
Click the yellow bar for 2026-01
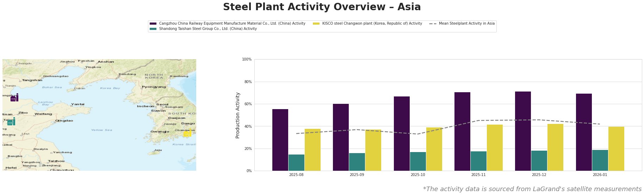[x=616, y=149]
